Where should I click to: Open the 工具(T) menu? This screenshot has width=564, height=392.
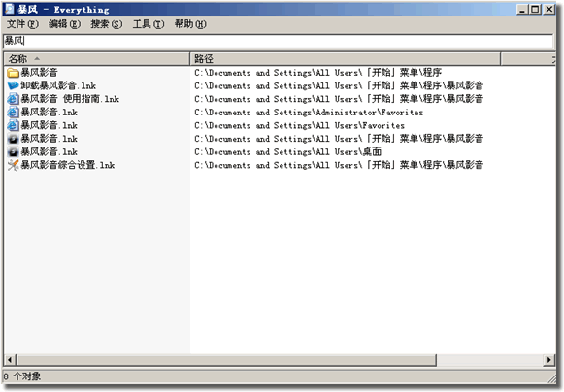[149, 24]
